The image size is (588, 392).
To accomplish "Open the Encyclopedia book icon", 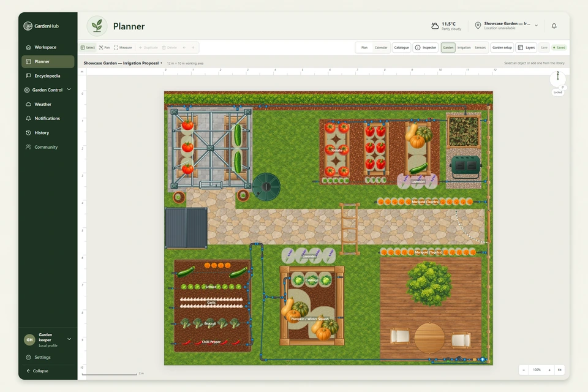I will pyautogui.click(x=28, y=76).
